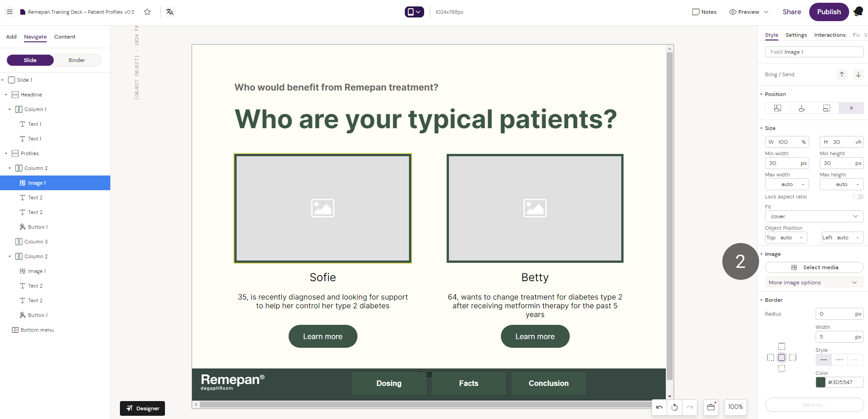Click Select media button
The height and width of the screenshot is (419, 868).
click(x=814, y=267)
